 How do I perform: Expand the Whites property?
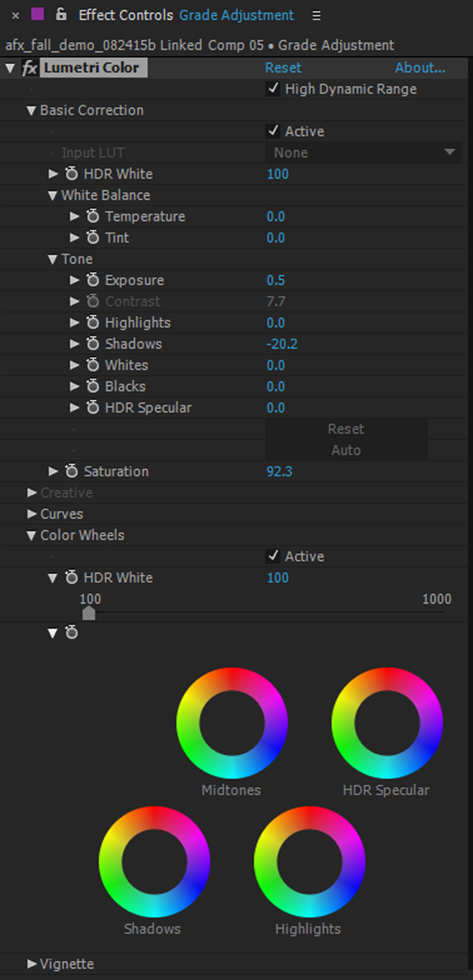(x=74, y=365)
